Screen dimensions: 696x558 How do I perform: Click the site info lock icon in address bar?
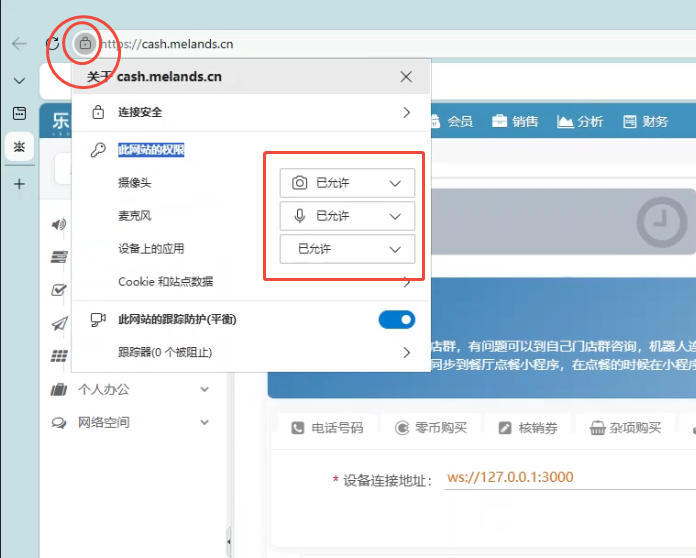85,44
